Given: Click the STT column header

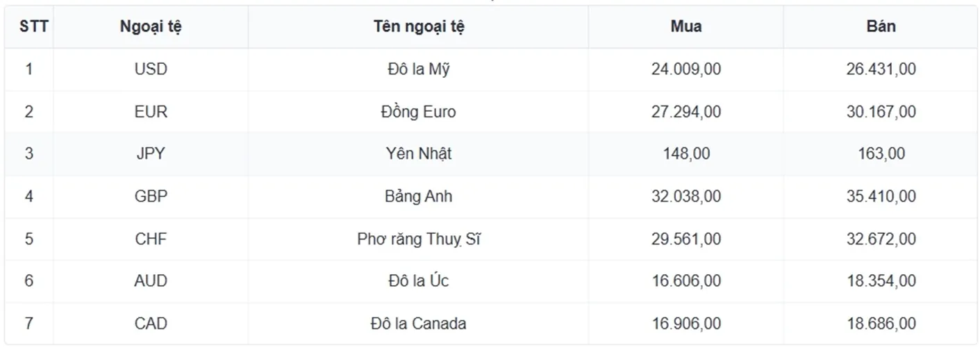Looking at the screenshot, I should (x=29, y=27).
